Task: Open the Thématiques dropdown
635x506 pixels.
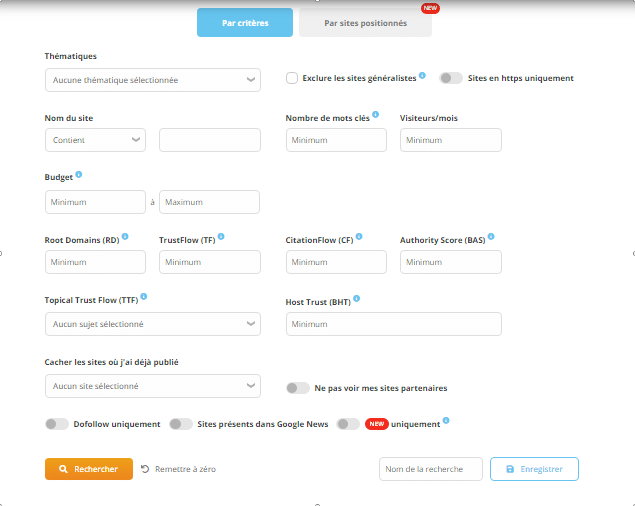Action: pyautogui.click(x=152, y=80)
